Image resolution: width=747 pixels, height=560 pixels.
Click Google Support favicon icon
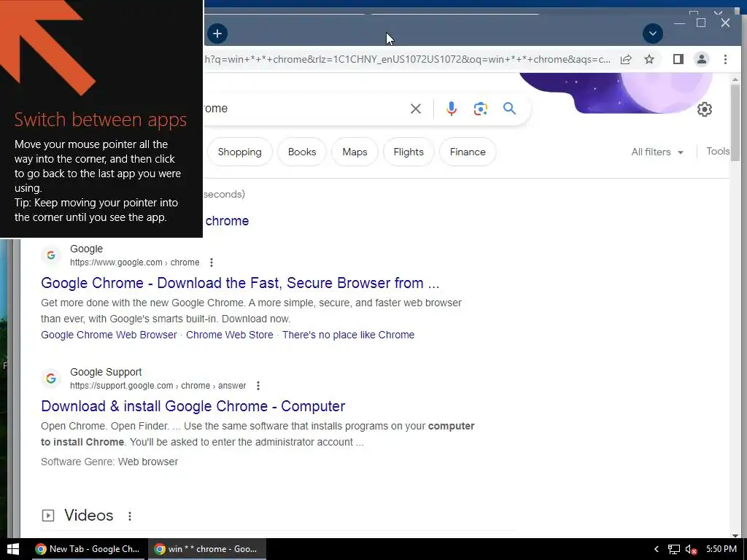coord(51,378)
